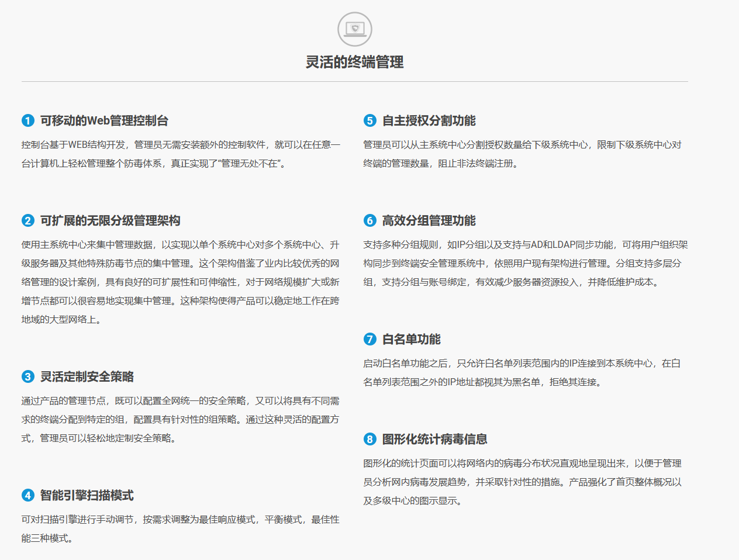Select the 自主授权分割功能 heading
Image resolution: width=739 pixels, height=560 pixels.
[429, 120]
